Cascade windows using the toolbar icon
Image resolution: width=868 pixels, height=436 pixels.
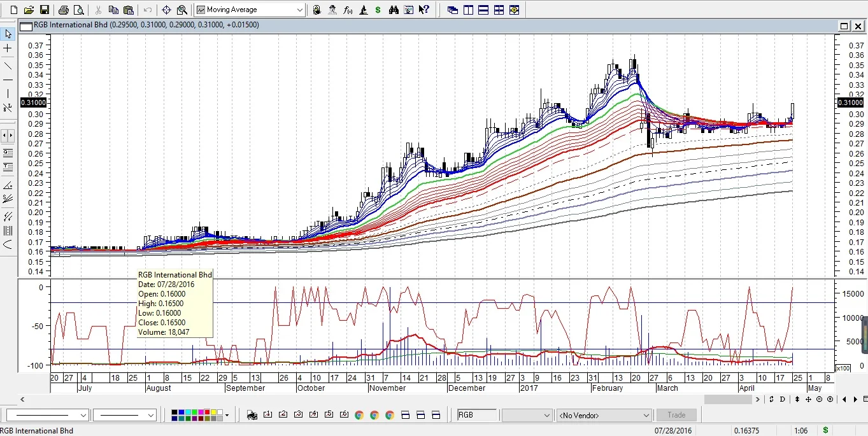click(x=453, y=10)
